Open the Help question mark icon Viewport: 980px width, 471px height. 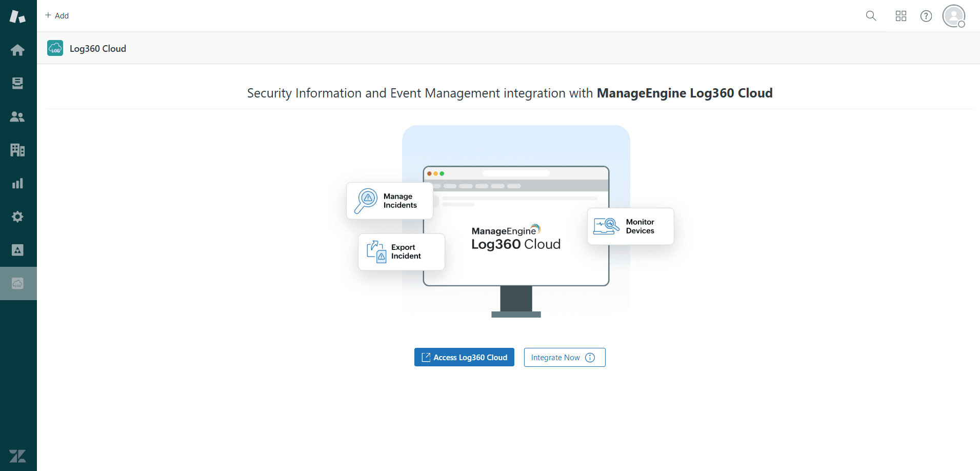pos(926,16)
